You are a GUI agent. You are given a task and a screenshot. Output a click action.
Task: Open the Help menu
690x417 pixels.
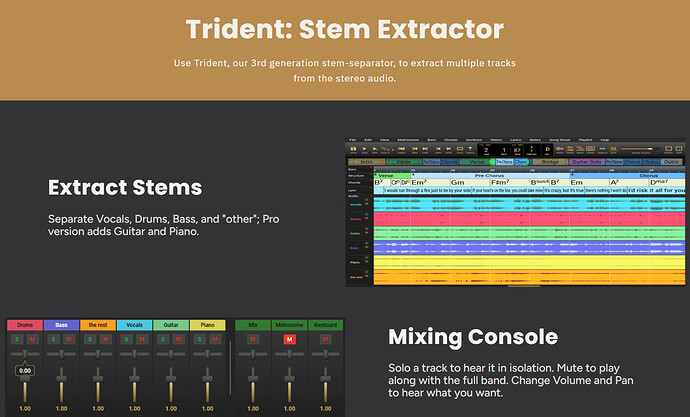click(605, 140)
